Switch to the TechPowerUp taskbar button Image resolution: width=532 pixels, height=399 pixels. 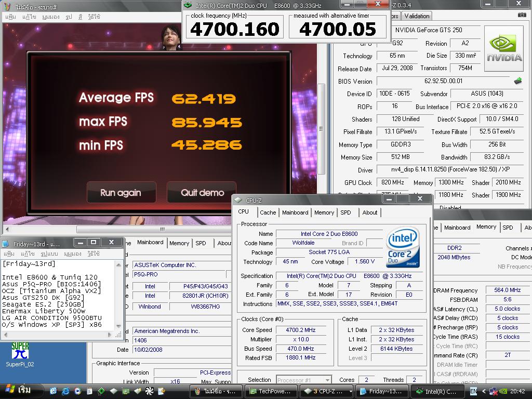tap(271, 391)
